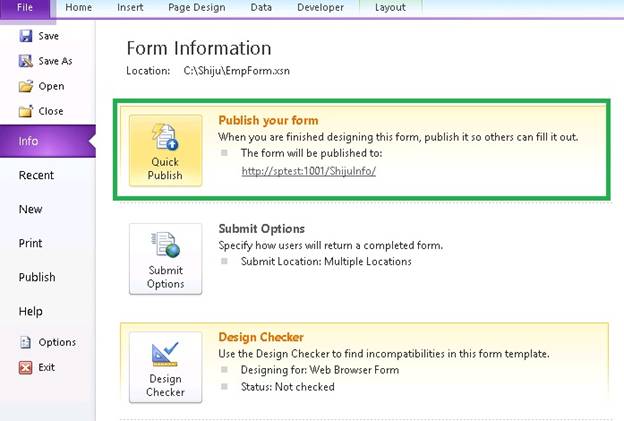Click the Quick Publish button
The height and width of the screenshot is (421, 624).
(165, 151)
